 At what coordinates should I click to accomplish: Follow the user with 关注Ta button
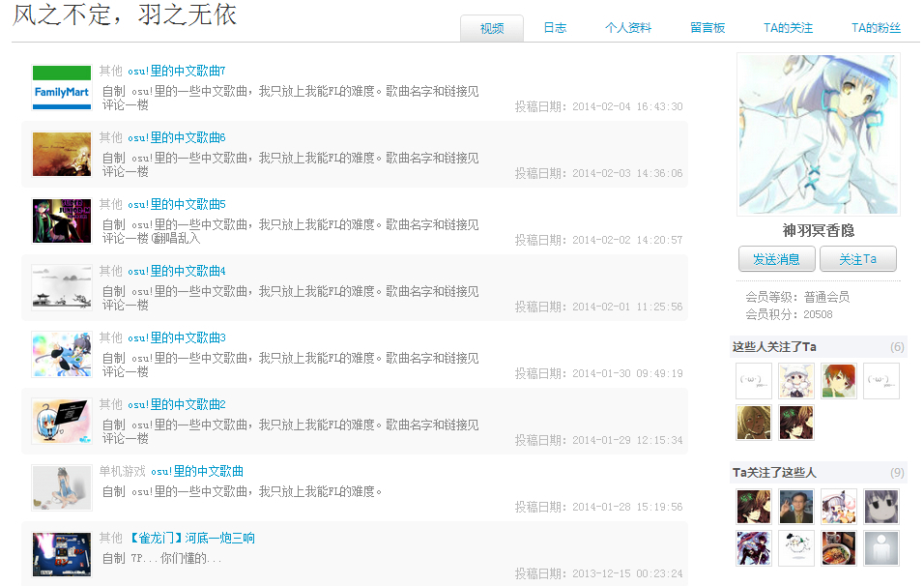pyautogui.click(x=857, y=259)
